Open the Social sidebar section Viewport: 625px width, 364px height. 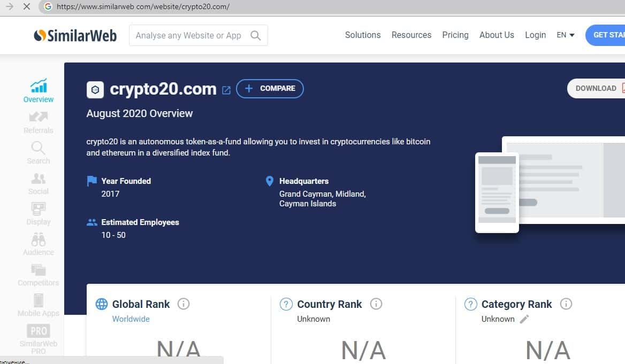pyautogui.click(x=39, y=179)
